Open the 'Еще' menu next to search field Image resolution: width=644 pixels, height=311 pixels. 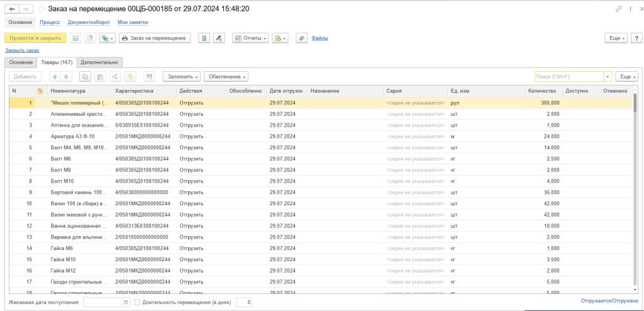click(x=626, y=76)
